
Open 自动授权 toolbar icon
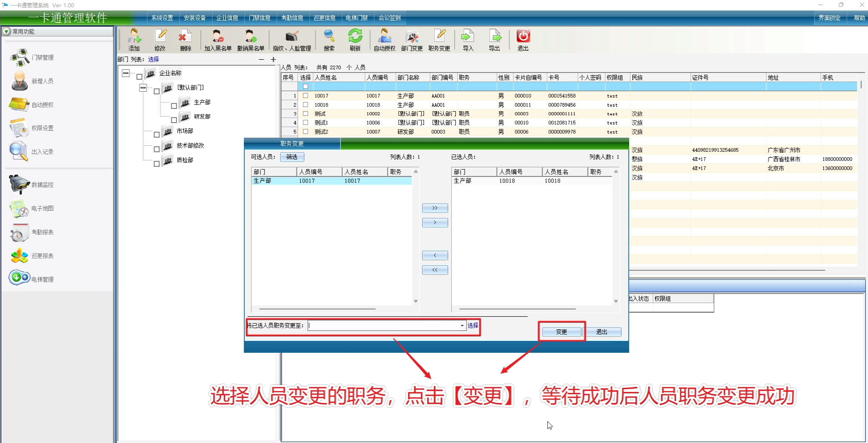click(384, 40)
